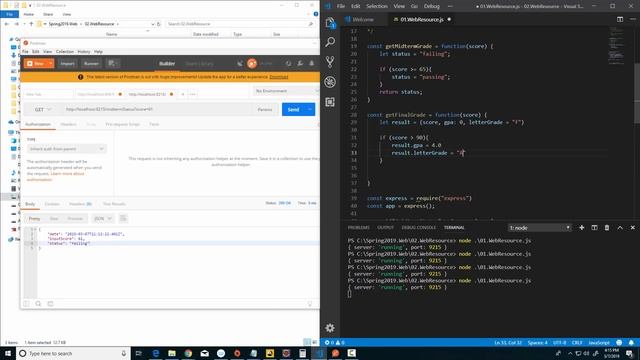Viewport: 640px width, 360px height.
Task: Click the Send button in Postman
Action: 293,109
